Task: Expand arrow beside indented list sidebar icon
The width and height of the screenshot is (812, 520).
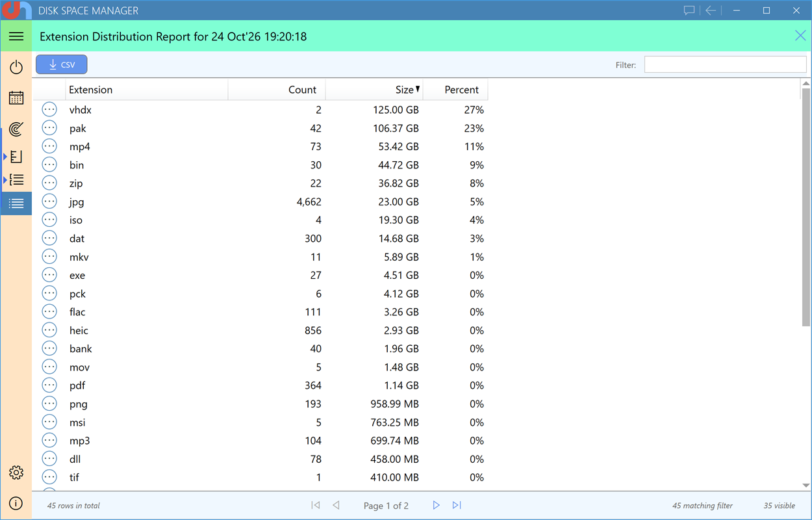Action: (x=5, y=179)
